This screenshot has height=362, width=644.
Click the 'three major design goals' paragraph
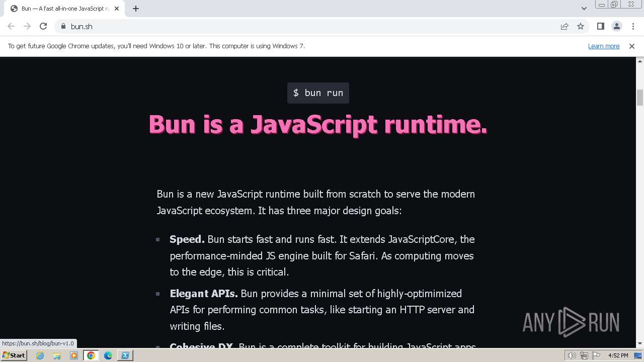[316, 202]
